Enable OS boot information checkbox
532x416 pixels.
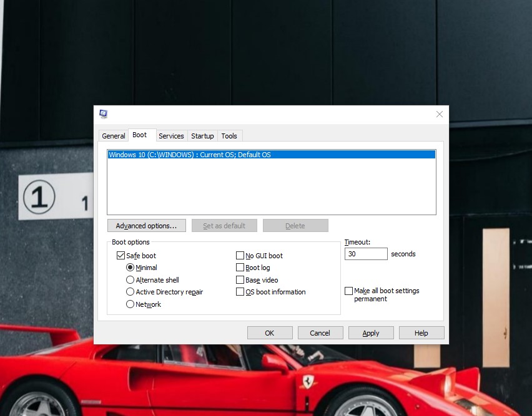(240, 292)
